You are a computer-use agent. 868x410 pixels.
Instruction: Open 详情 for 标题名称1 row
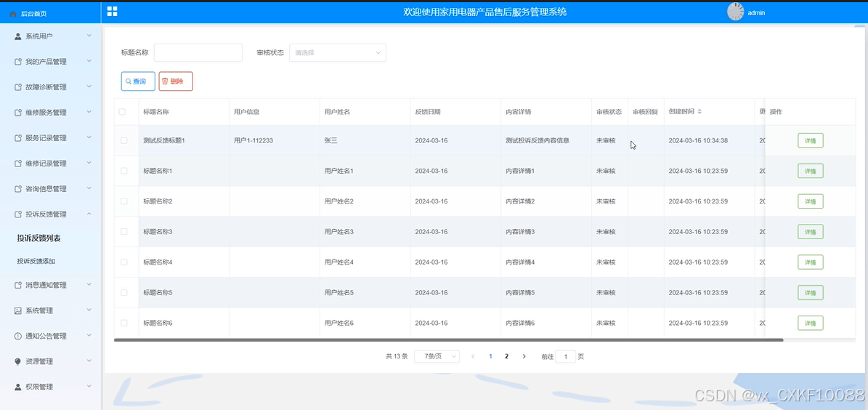[x=811, y=171]
